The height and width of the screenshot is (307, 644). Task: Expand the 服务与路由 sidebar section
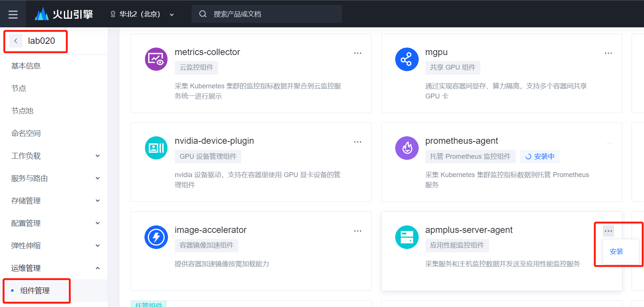55,178
